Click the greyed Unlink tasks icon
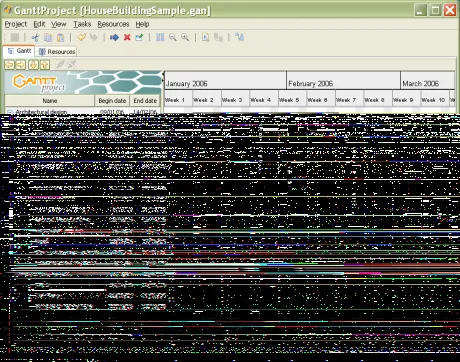 72,64
